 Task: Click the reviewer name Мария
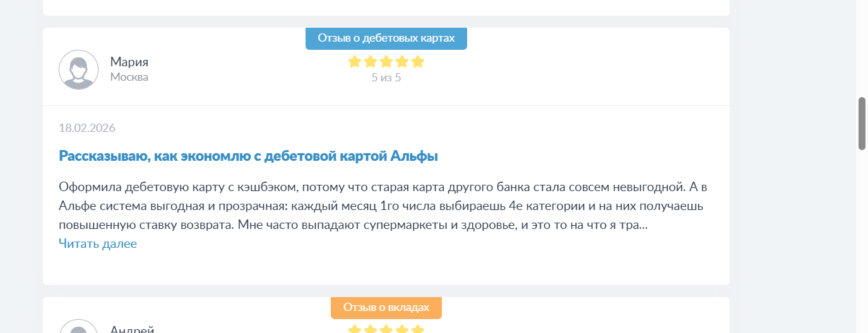pyautogui.click(x=129, y=62)
